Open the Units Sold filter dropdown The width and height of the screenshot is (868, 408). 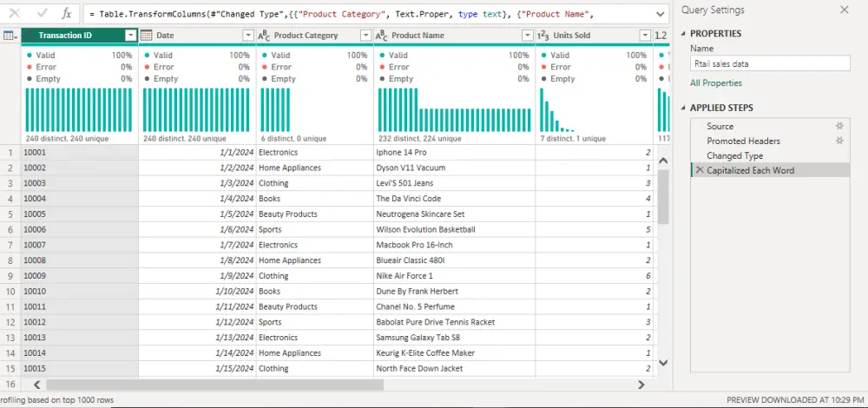coord(645,36)
